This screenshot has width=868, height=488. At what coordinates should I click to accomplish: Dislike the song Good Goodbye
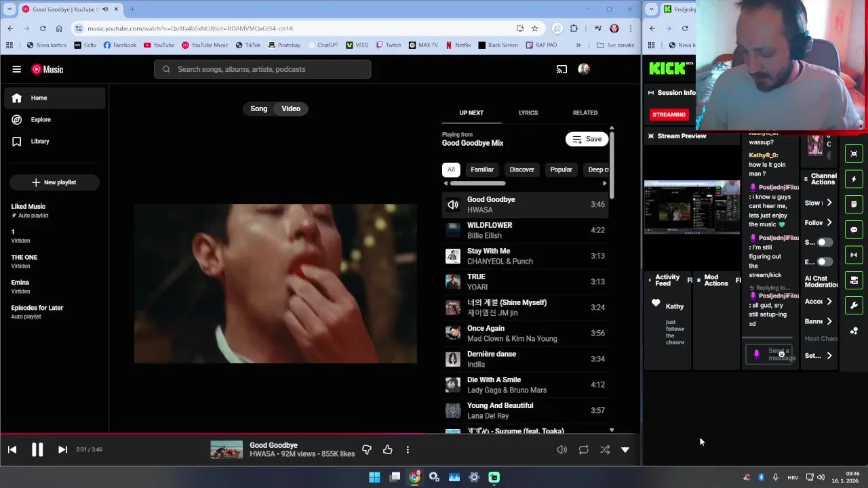(x=367, y=449)
